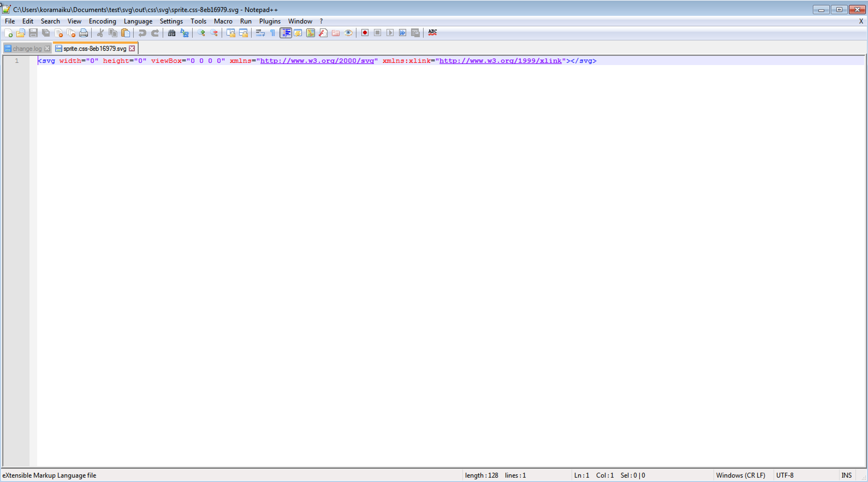Viewport: 868px width, 482px height.
Task: Open the Plugins menu
Action: click(270, 21)
